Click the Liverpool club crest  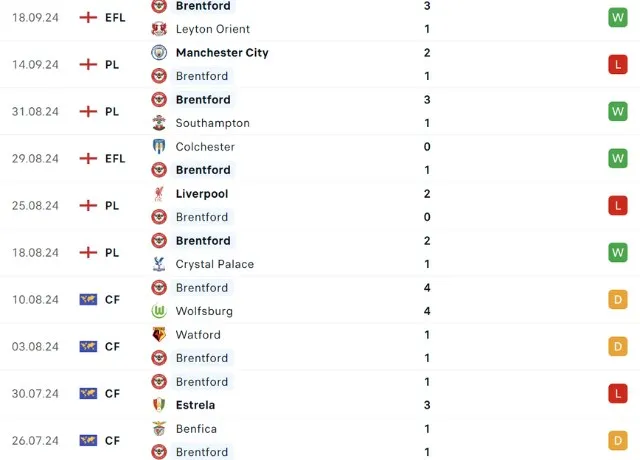click(x=159, y=194)
